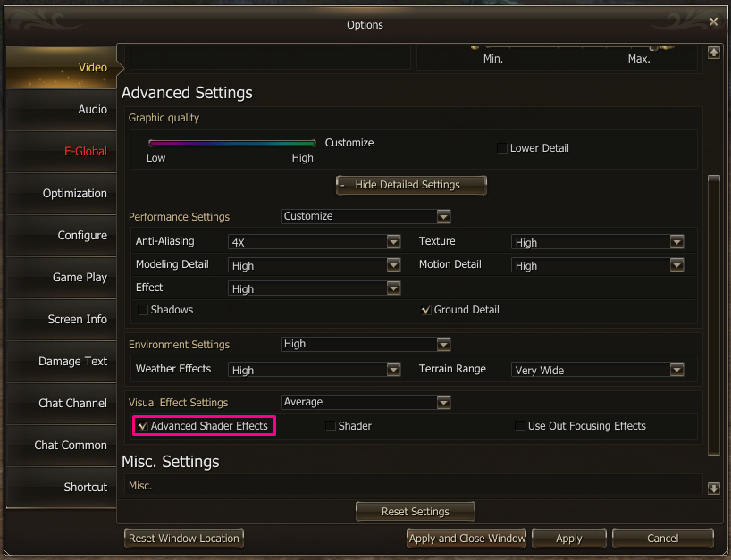Open the Anti-Aliasing dropdown
The width and height of the screenshot is (731, 560).
(393, 242)
